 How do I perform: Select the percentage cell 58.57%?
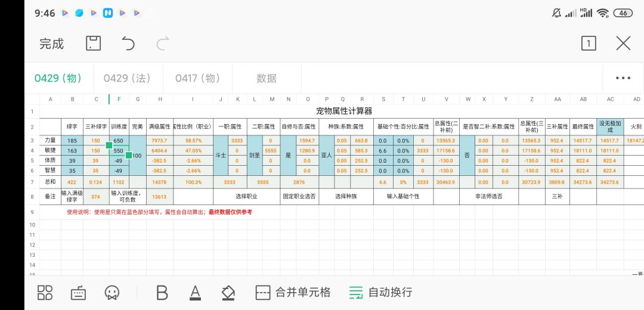point(193,141)
